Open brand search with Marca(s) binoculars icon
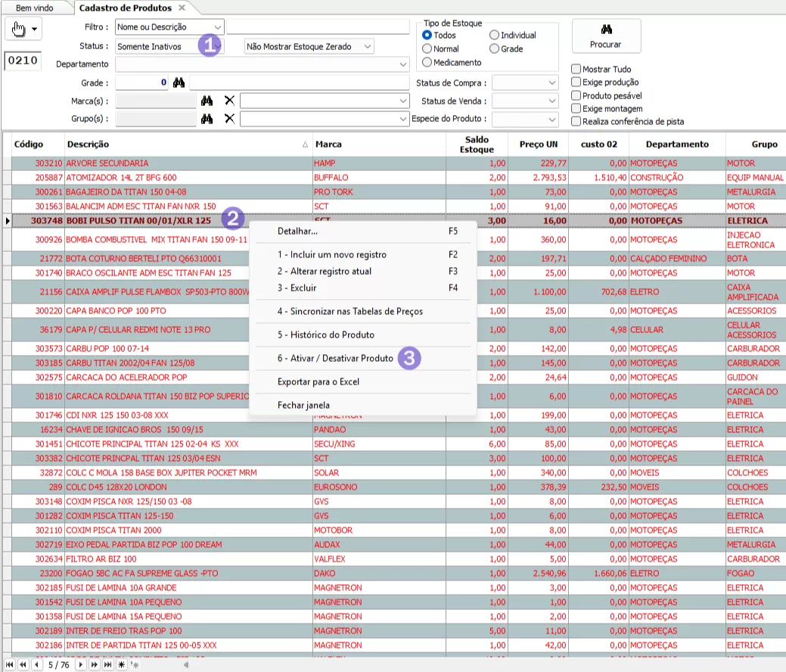The width and height of the screenshot is (786, 672). pyautogui.click(x=208, y=101)
